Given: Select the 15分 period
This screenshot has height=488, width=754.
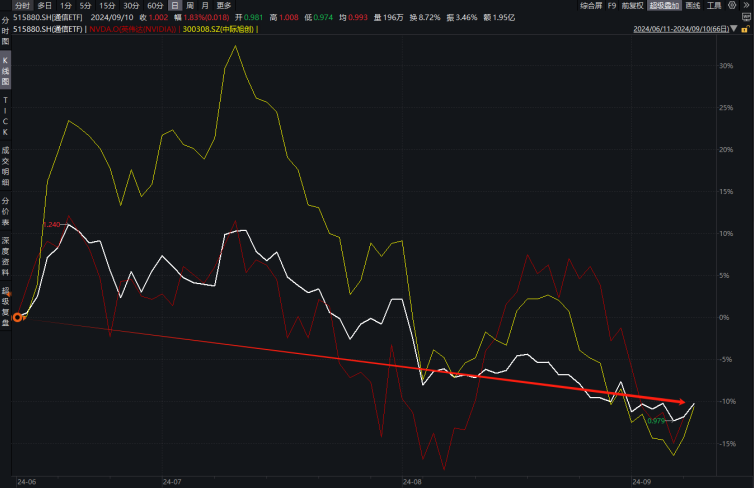Looking at the screenshot, I should click(x=107, y=6).
